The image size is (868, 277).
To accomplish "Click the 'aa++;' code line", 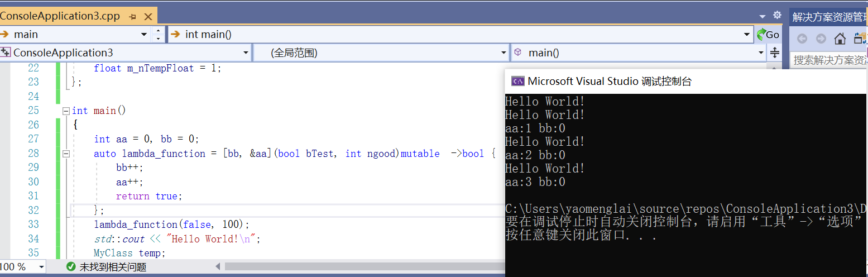I will (x=130, y=182).
